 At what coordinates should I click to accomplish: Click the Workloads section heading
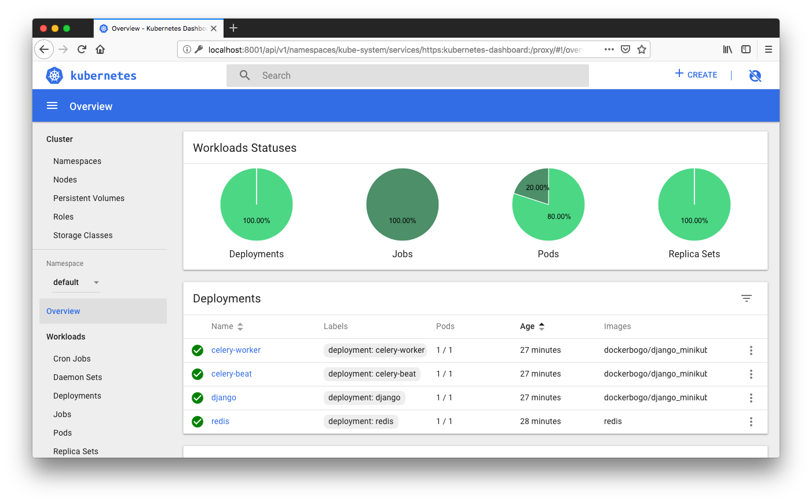(65, 337)
